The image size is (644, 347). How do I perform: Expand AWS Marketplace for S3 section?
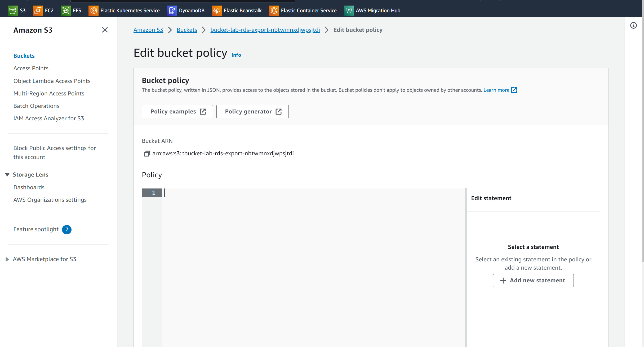pyautogui.click(x=7, y=259)
